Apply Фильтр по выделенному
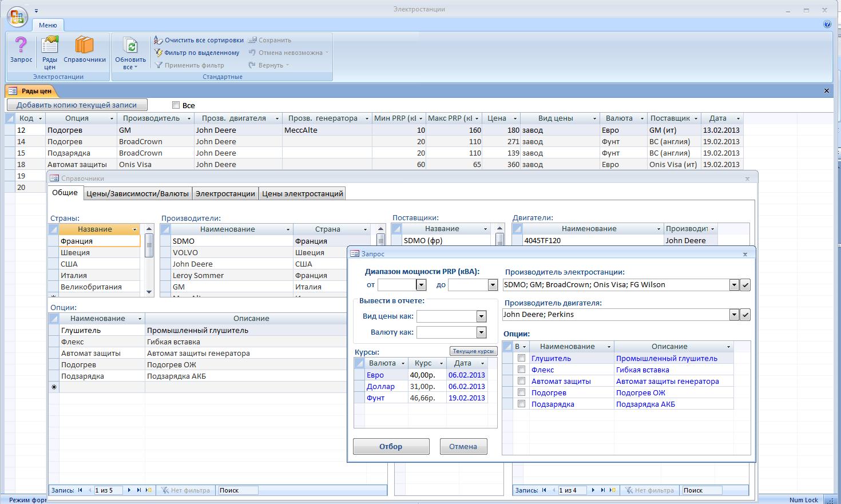 197,53
